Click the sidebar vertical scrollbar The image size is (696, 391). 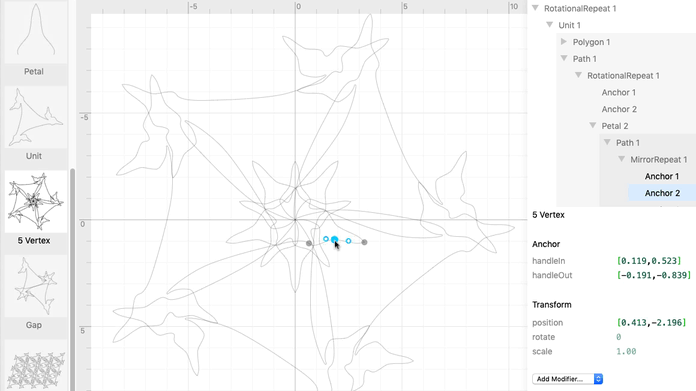click(x=72, y=280)
